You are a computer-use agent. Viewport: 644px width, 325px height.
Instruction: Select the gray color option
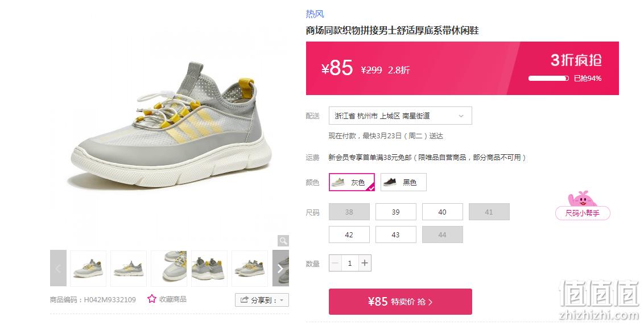tap(352, 183)
